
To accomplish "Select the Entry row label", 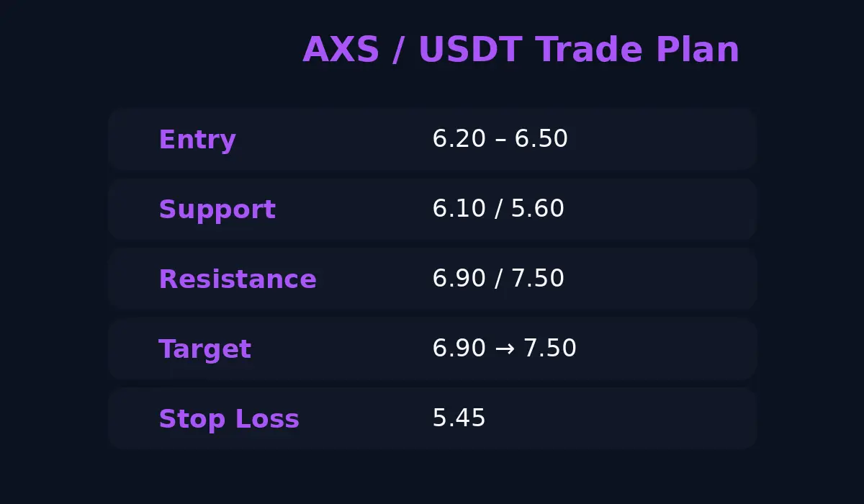I will tap(197, 140).
